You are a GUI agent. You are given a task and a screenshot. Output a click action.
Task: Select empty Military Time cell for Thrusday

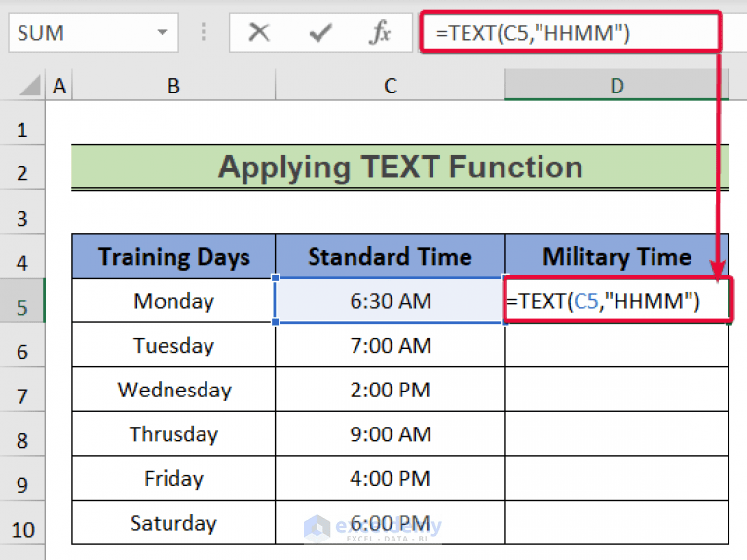pos(616,433)
